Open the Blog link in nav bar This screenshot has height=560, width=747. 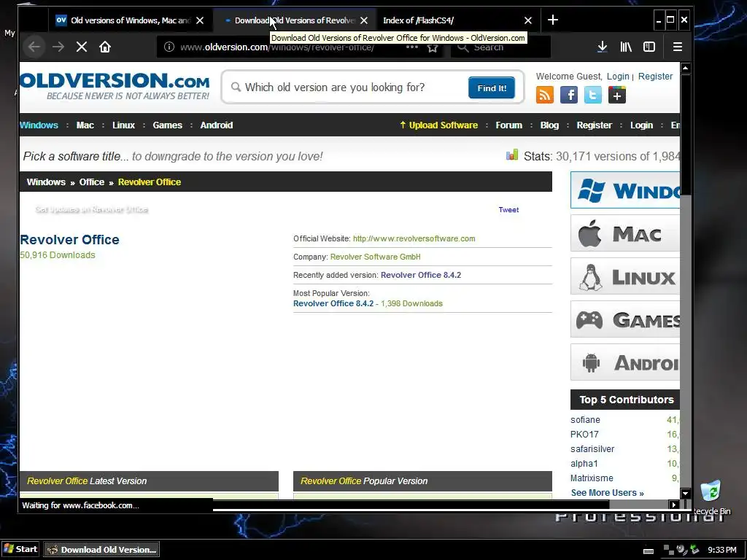coord(549,125)
